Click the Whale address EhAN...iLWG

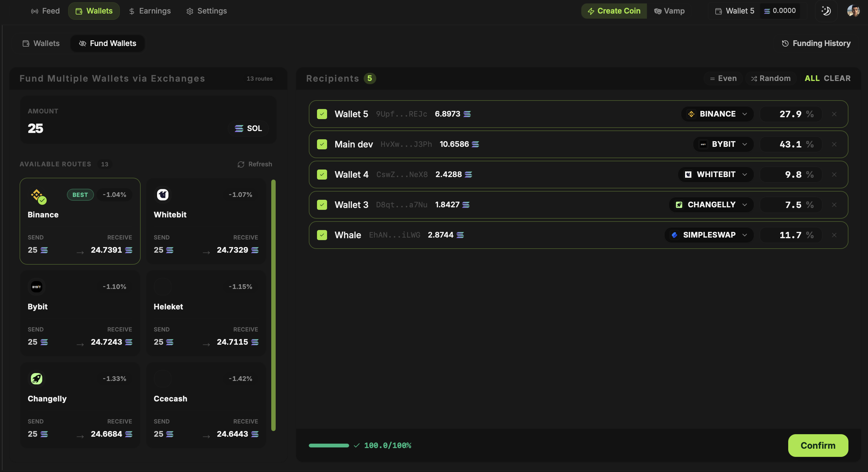[394, 235]
